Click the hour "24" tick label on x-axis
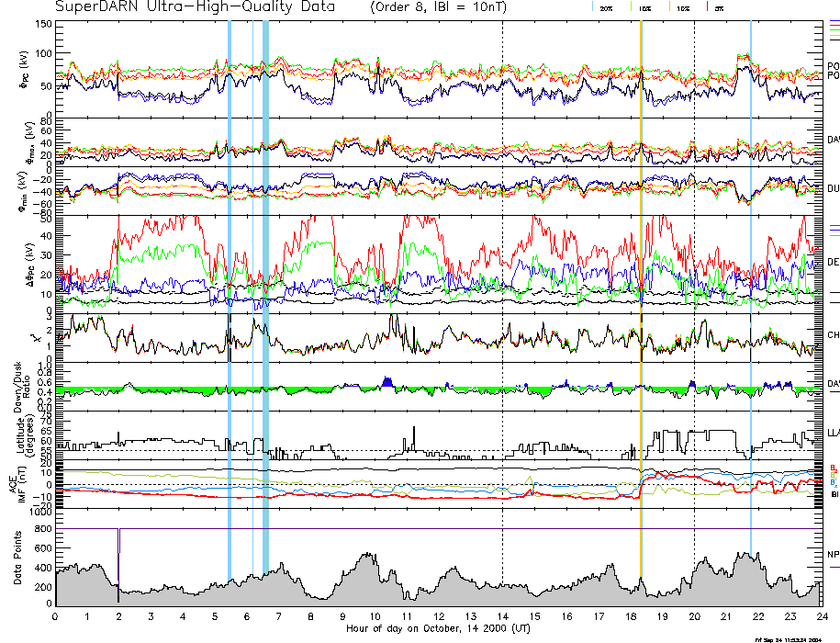This screenshot has width=840, height=643. (823, 616)
